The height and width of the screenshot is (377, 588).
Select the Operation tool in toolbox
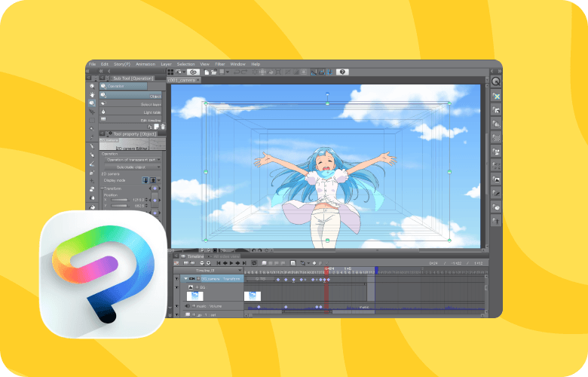pos(92,103)
